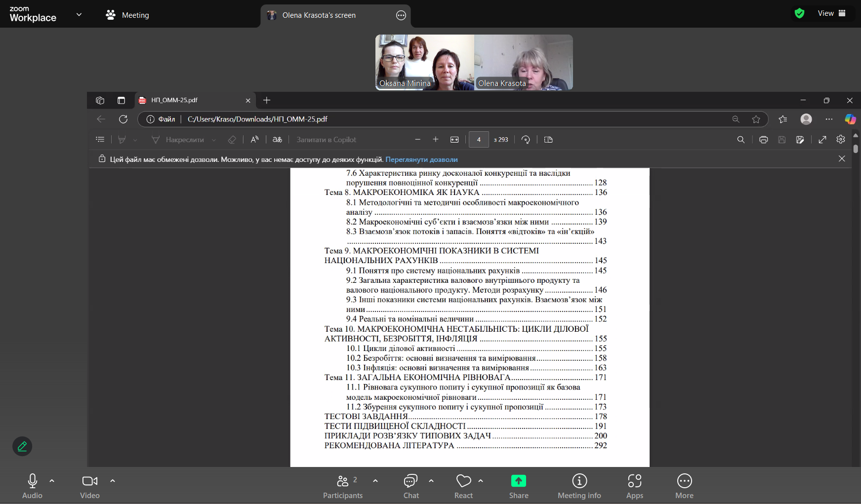Expand the Chat options chevron
Image resolution: width=861 pixels, height=504 pixels.
point(431,481)
